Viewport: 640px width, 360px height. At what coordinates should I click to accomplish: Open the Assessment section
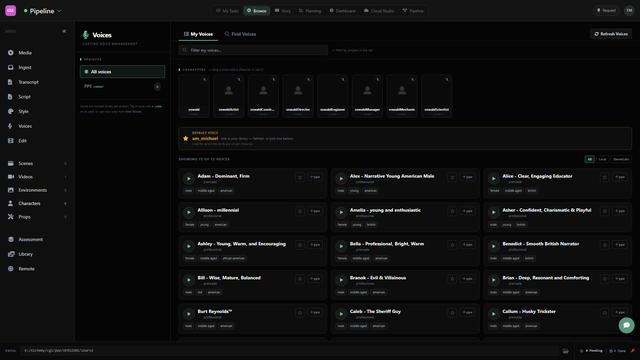pyautogui.click(x=30, y=240)
